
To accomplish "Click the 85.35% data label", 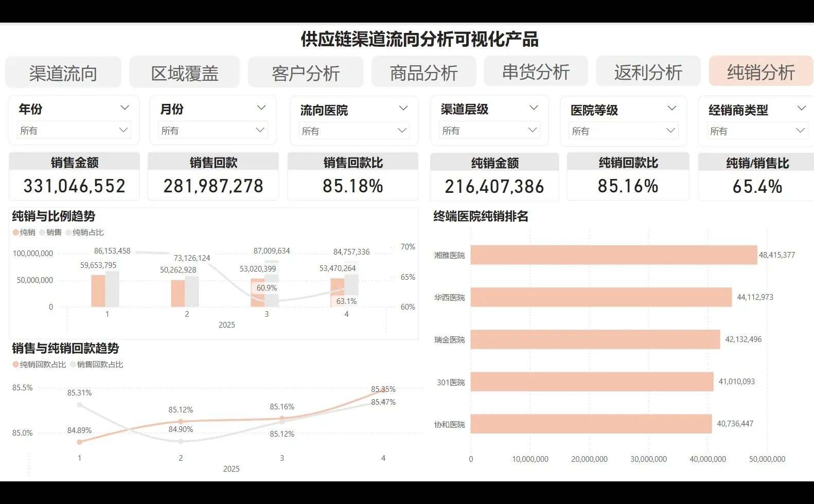I will [x=383, y=389].
